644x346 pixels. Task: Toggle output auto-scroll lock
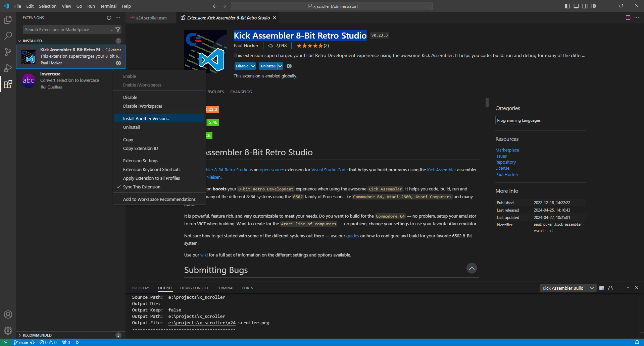tap(610, 288)
